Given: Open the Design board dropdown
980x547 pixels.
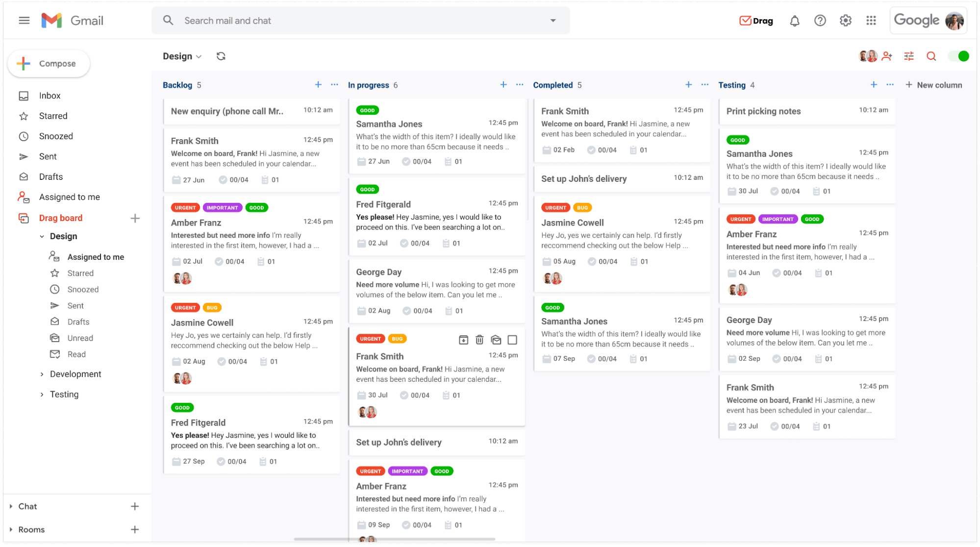Looking at the screenshot, I should [182, 56].
